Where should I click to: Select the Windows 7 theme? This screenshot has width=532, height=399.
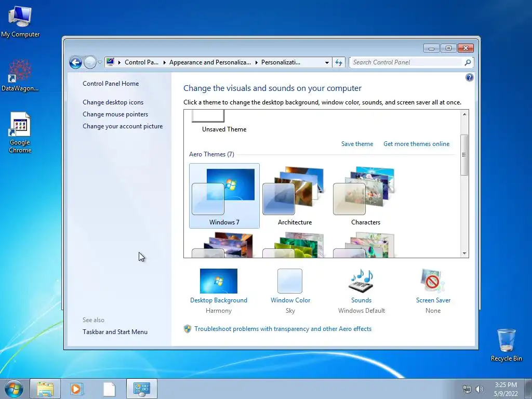(x=224, y=196)
